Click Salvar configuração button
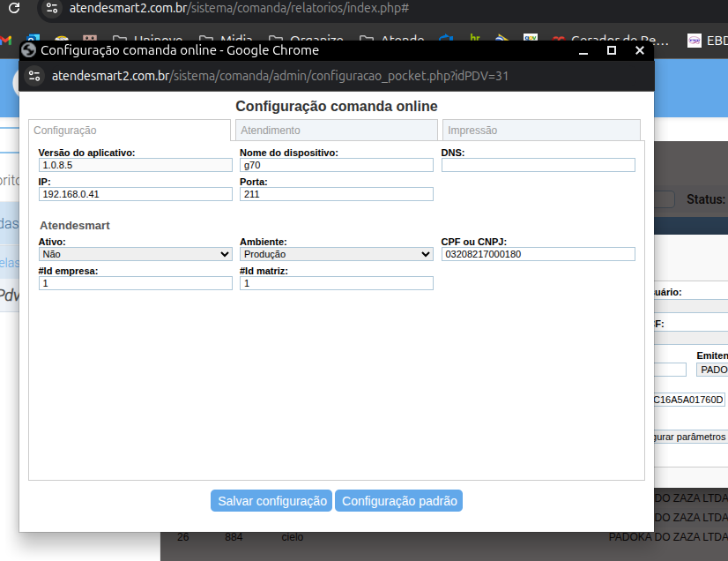This screenshot has height=561, width=728. pos(271,500)
